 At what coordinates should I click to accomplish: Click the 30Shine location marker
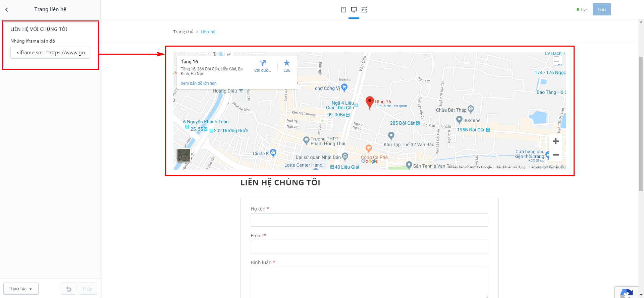[x=460, y=120]
